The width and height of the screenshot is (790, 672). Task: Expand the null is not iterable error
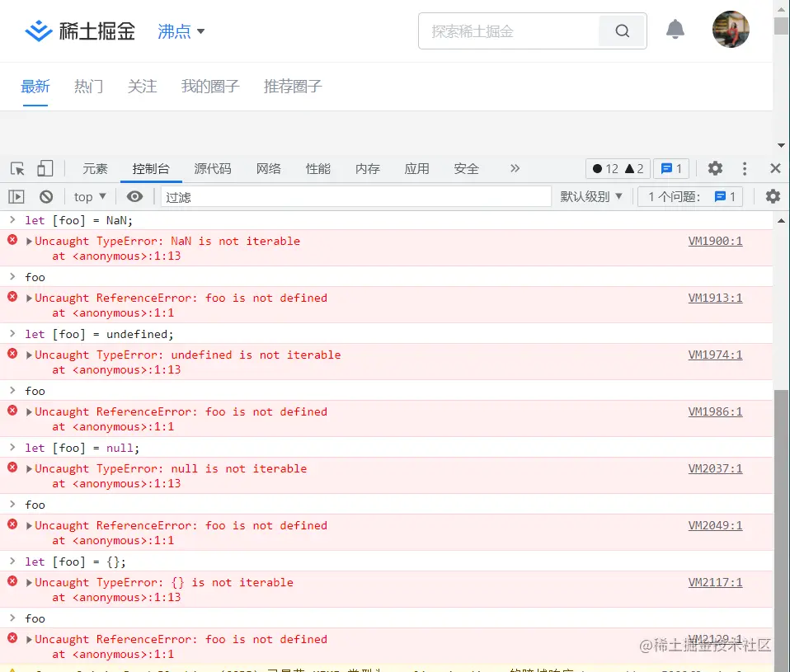pyautogui.click(x=29, y=469)
